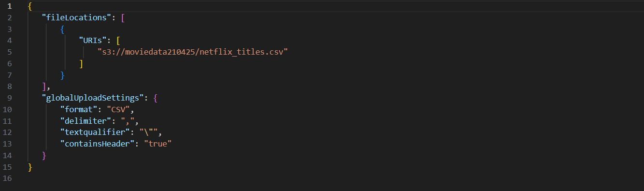The image size is (644, 191).
Task: Click the "true" value on line 13
Action: (157, 144)
